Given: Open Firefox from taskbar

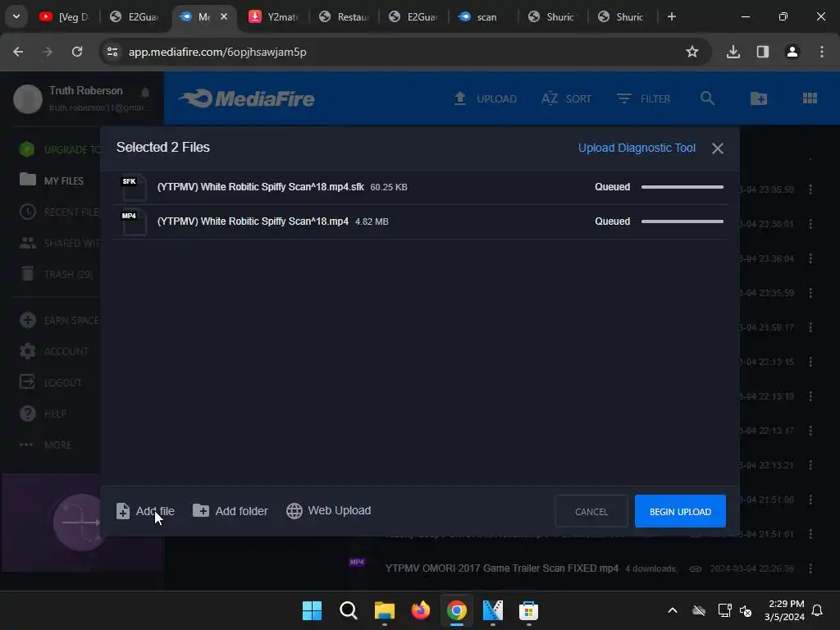Looking at the screenshot, I should point(421,610).
